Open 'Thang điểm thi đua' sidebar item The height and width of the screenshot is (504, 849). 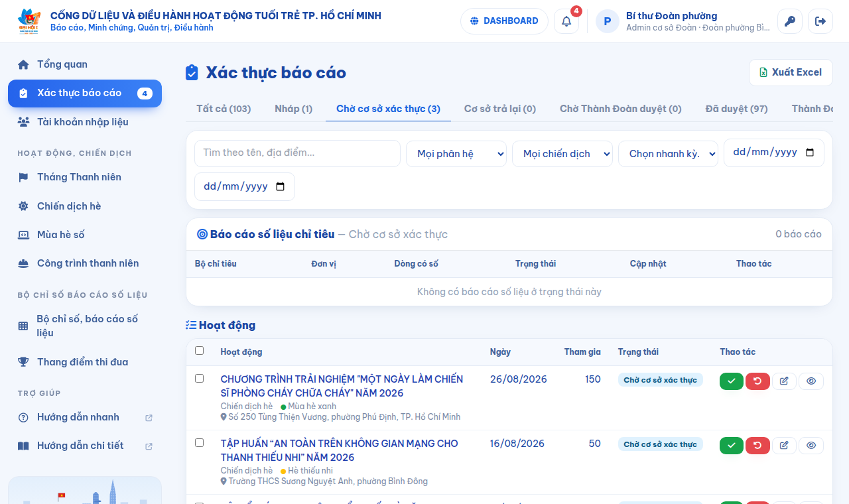click(85, 362)
